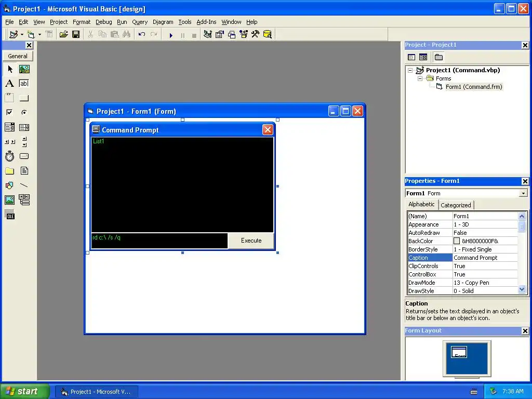Select the DriveListBox control tool
This screenshot has height=399, width=532.
(x=24, y=156)
